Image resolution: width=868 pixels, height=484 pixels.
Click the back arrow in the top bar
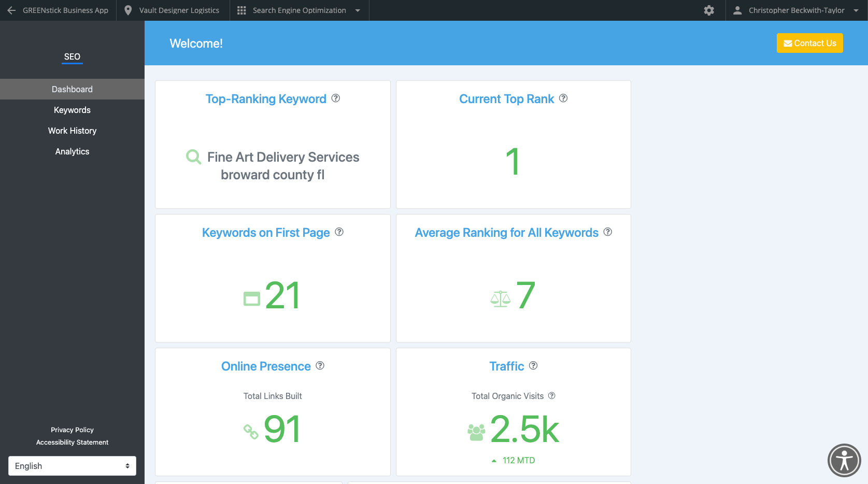click(11, 10)
